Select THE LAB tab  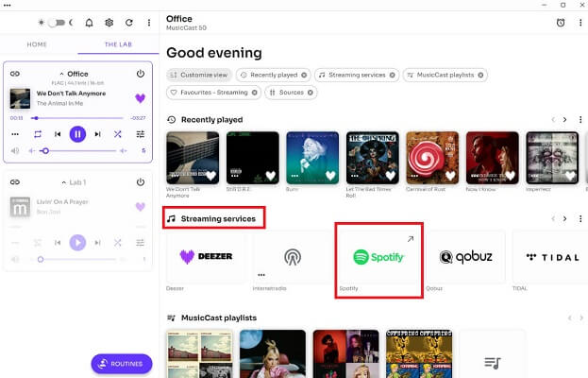click(x=118, y=44)
